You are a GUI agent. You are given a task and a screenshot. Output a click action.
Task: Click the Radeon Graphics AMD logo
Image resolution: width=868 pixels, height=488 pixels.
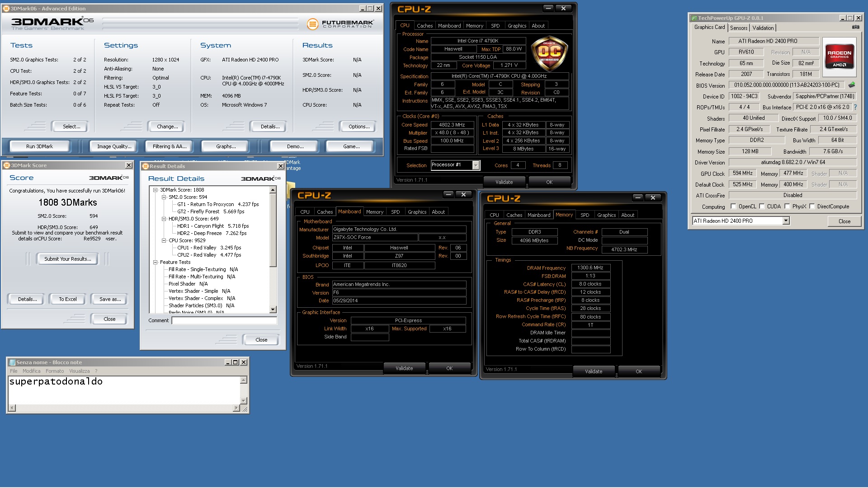[x=839, y=56]
